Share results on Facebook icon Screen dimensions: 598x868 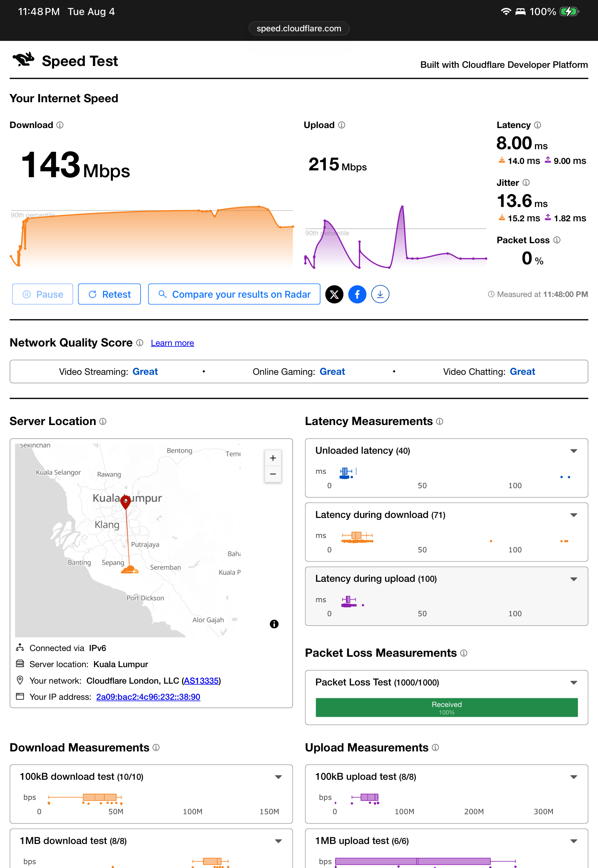[357, 294]
